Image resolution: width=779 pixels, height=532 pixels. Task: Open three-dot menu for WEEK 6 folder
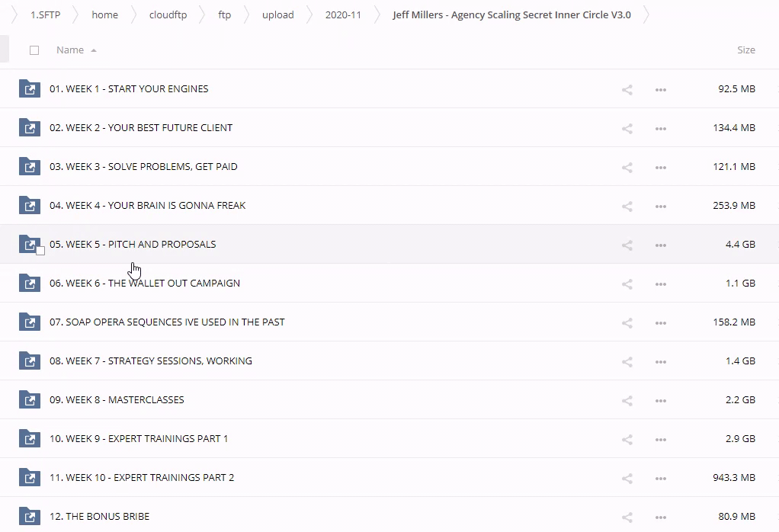point(660,284)
